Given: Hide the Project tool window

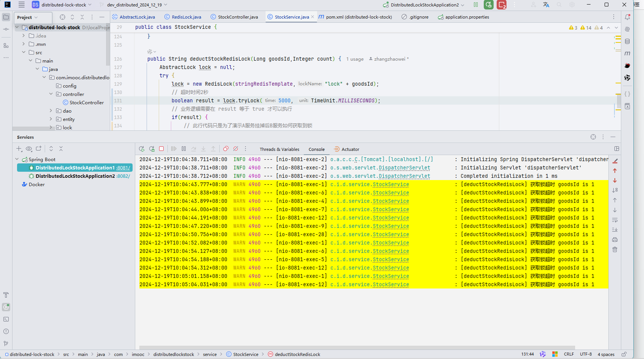Looking at the screenshot, I should click(102, 17).
